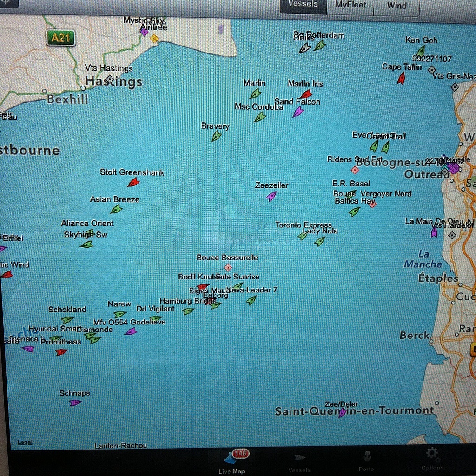Tap the Asian Breeze green vessel icon
The image size is (476, 476).
point(116,209)
